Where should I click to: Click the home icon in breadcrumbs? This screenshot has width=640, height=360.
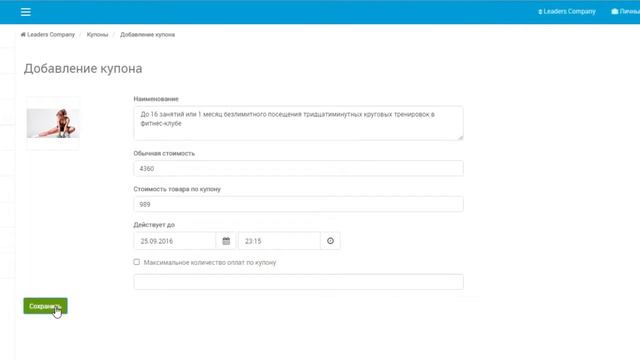coord(23,35)
